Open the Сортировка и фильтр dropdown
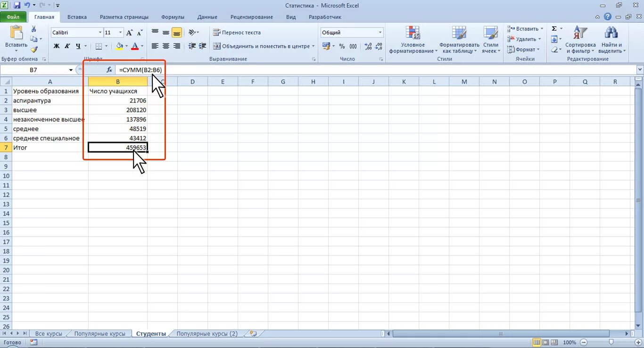This screenshot has height=348, width=644. (580, 40)
